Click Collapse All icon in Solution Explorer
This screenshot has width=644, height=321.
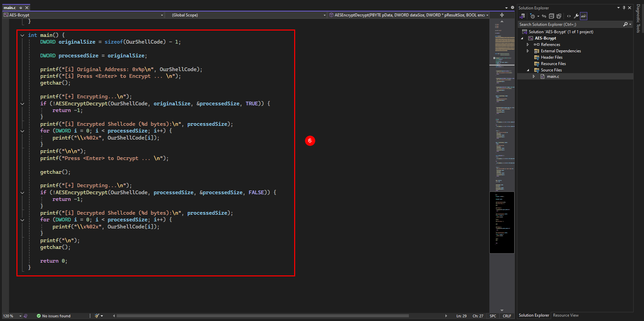[551, 16]
